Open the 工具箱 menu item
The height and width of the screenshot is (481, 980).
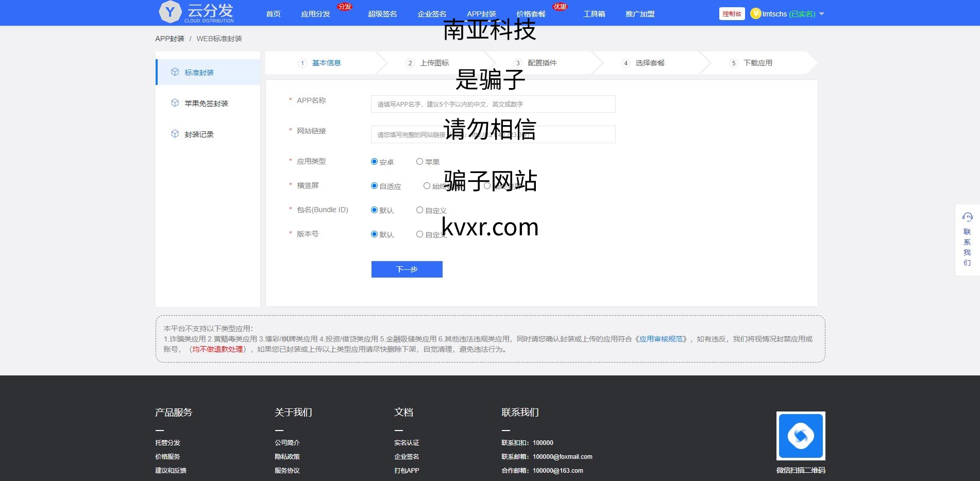click(x=594, y=14)
